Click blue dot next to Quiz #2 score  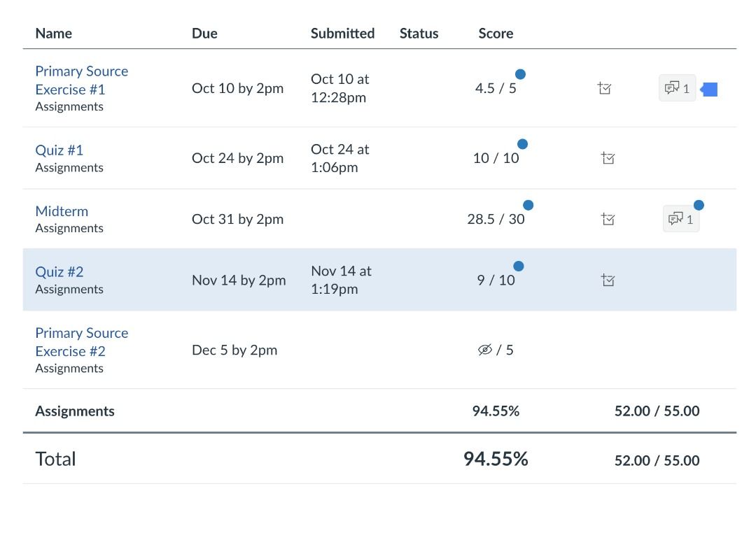[x=519, y=266]
